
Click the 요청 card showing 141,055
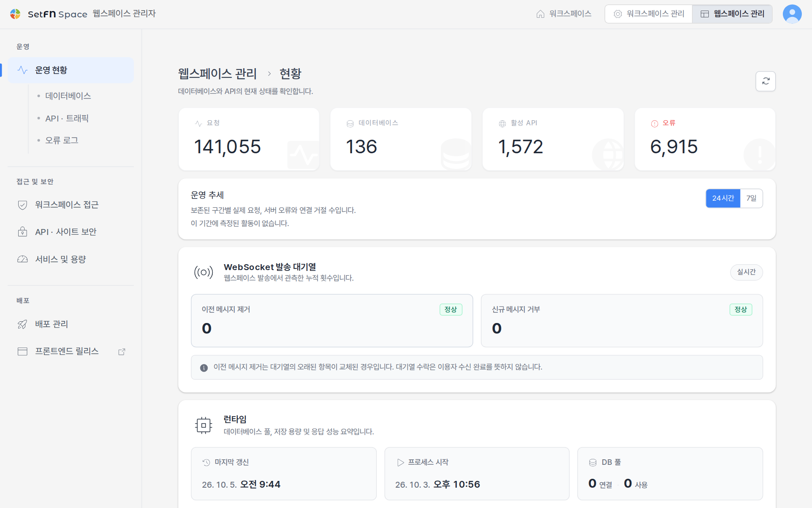tap(249, 139)
